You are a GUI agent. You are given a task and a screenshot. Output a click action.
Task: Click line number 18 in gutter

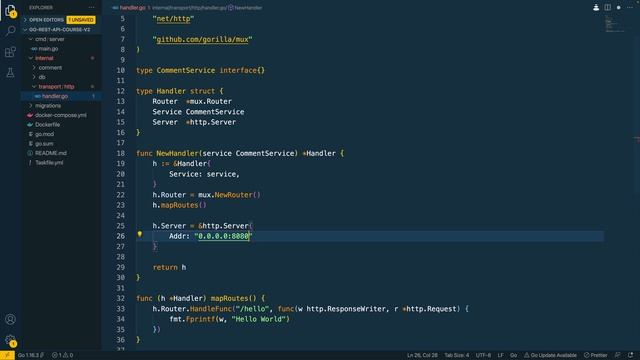(x=120, y=153)
